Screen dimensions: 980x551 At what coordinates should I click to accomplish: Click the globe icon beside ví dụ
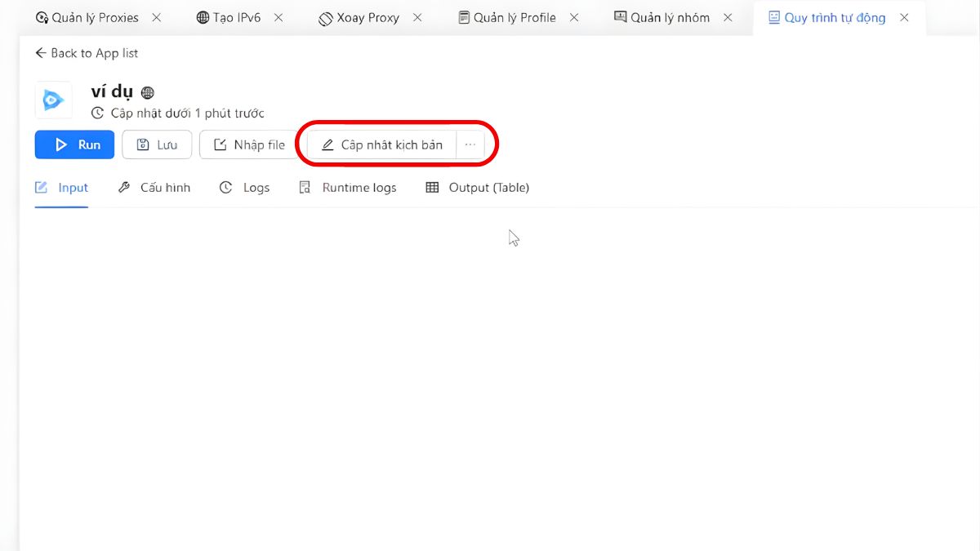pos(148,92)
